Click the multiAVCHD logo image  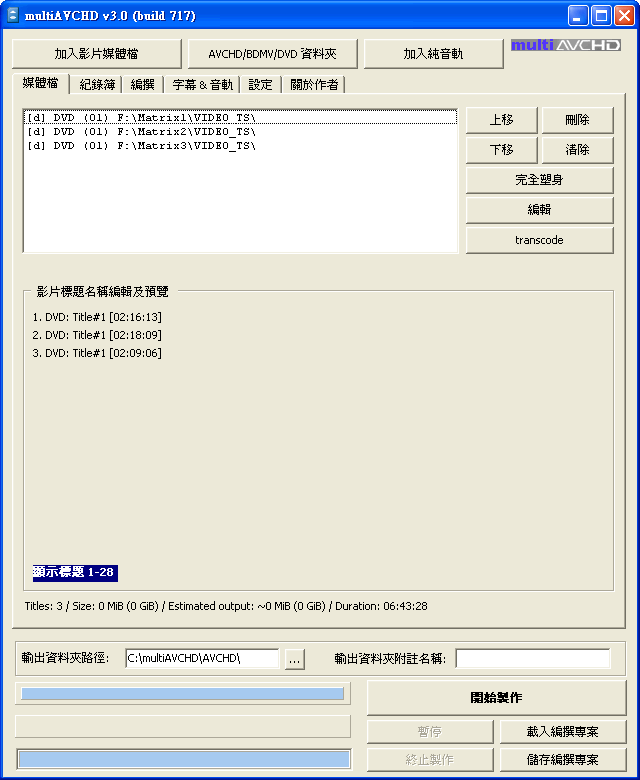(565, 45)
